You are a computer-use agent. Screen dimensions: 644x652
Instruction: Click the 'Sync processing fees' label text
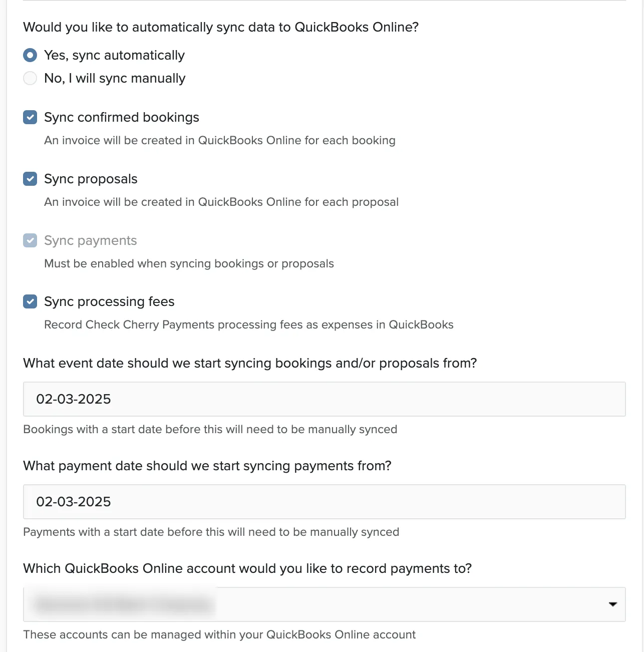pyautogui.click(x=109, y=301)
